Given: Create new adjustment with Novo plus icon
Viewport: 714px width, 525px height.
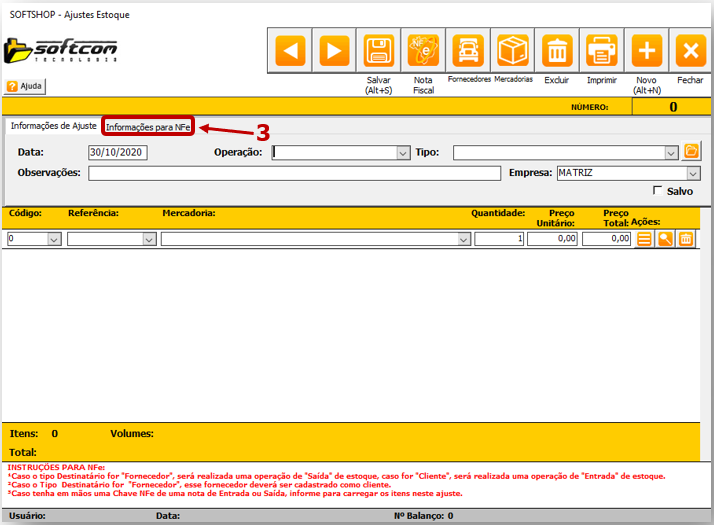Looking at the screenshot, I should coord(645,50).
